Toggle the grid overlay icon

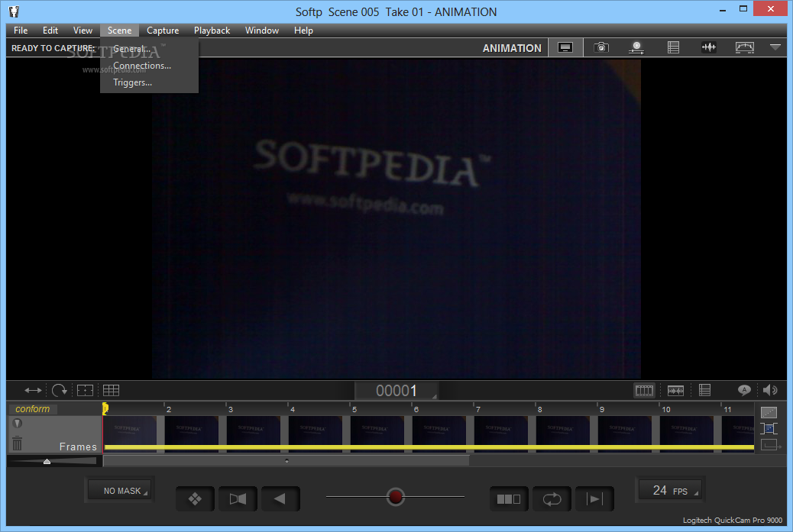point(111,390)
